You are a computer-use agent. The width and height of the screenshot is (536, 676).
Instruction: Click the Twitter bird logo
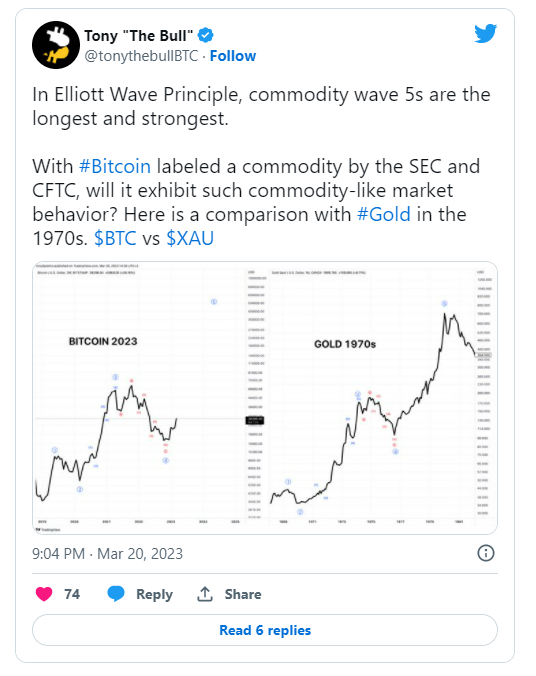[486, 34]
